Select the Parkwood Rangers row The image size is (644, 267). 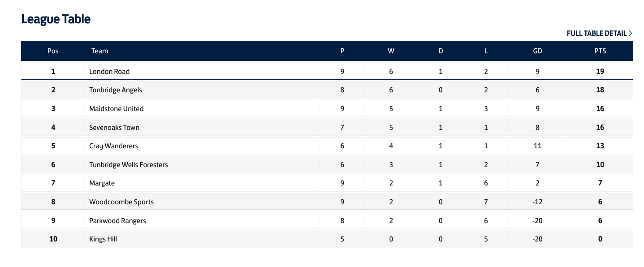(x=327, y=220)
